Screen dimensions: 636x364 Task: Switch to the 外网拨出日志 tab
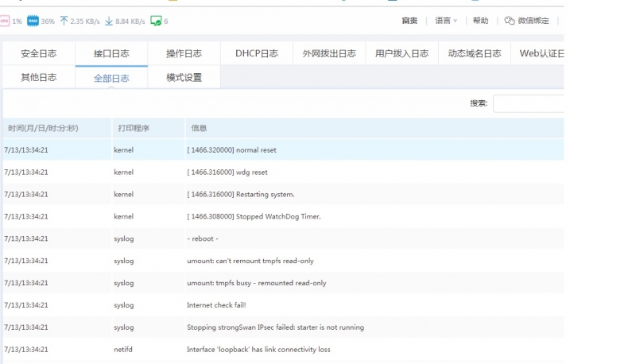(329, 53)
